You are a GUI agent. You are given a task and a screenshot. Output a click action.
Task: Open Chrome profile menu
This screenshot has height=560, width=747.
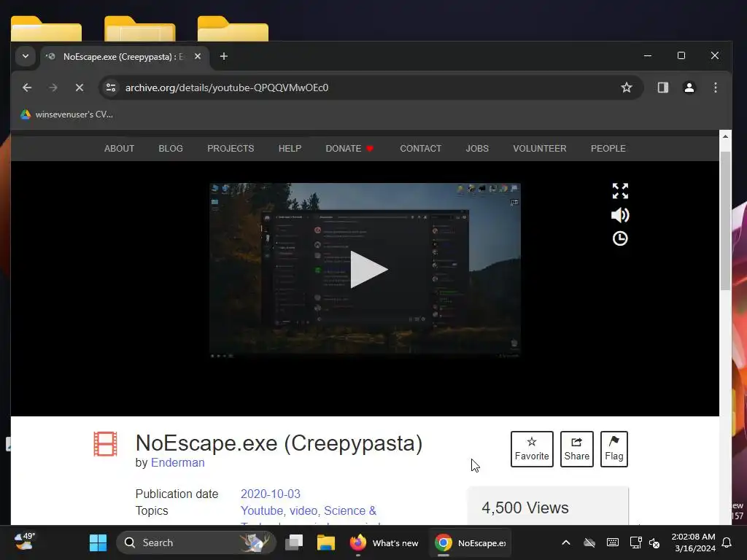pyautogui.click(x=689, y=87)
